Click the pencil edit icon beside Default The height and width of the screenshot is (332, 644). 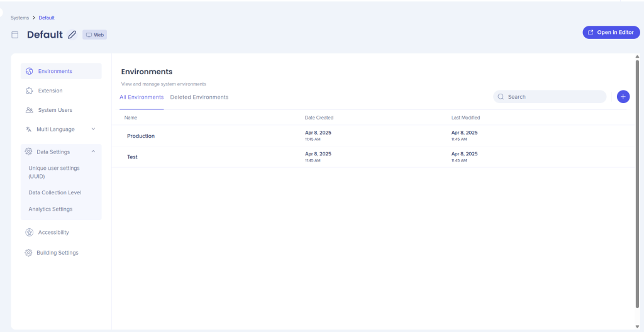tap(72, 35)
